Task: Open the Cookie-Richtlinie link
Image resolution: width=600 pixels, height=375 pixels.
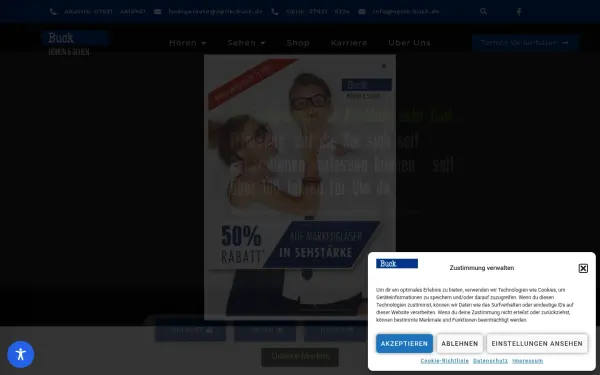Action: pyautogui.click(x=445, y=361)
